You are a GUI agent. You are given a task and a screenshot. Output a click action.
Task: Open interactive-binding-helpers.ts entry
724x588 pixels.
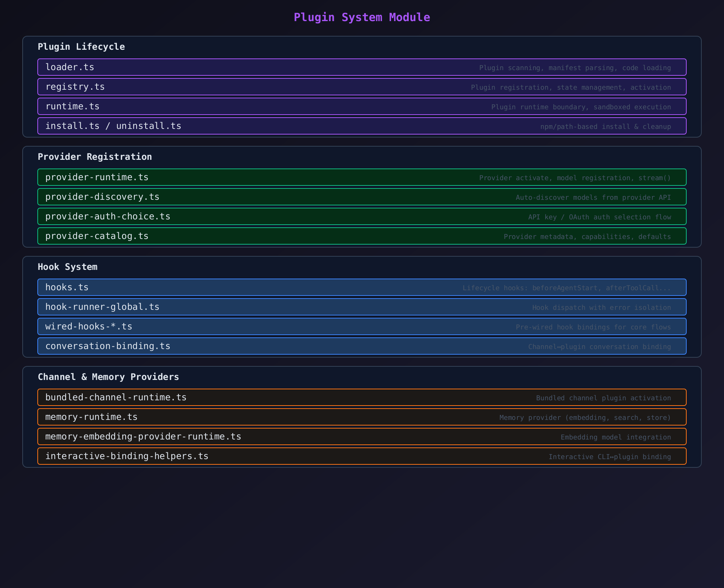pyautogui.click(x=362, y=456)
